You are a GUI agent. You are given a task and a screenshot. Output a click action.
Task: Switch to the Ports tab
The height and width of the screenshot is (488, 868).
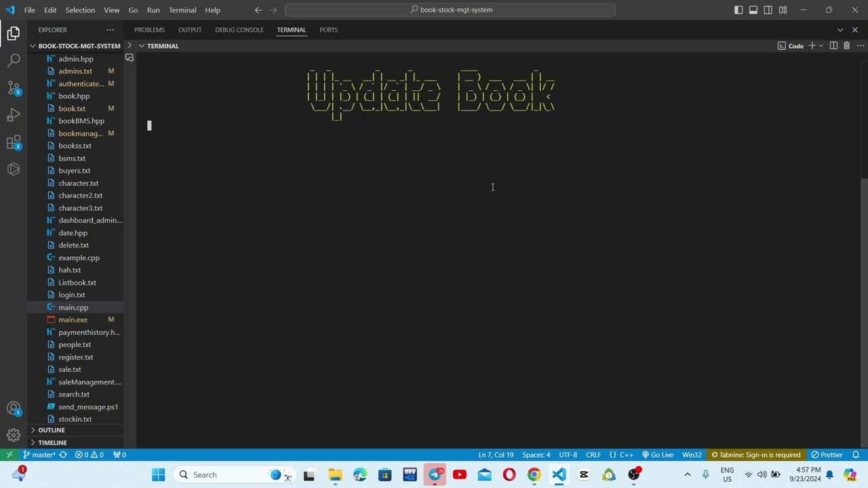pos(328,30)
